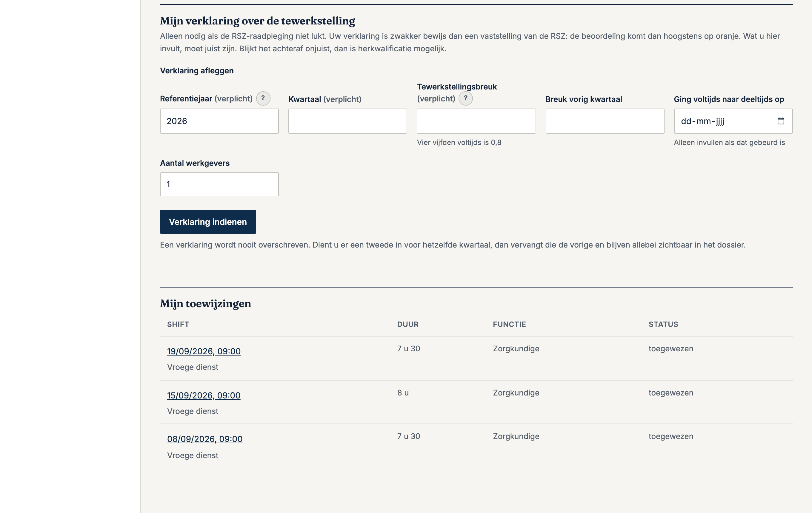This screenshot has width=812, height=513.
Task: Select 'Alleen invullen als dat gebeurd is' hint
Action: pos(729,143)
